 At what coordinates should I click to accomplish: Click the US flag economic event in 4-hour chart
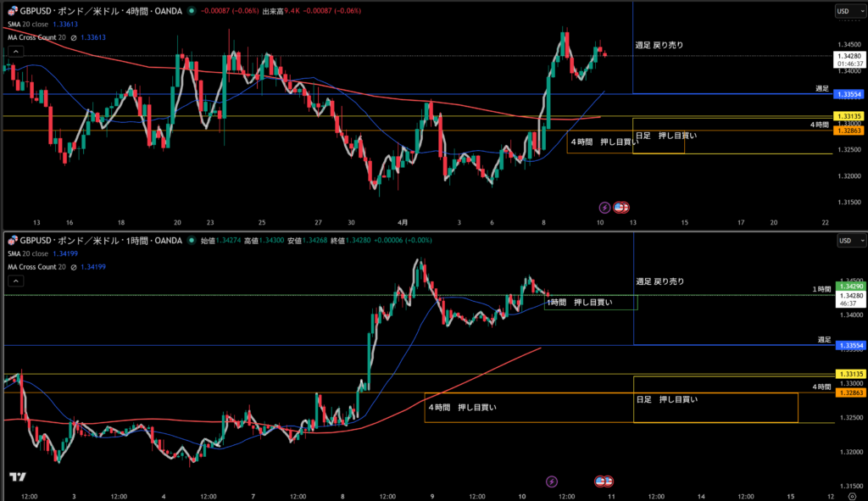coord(622,207)
